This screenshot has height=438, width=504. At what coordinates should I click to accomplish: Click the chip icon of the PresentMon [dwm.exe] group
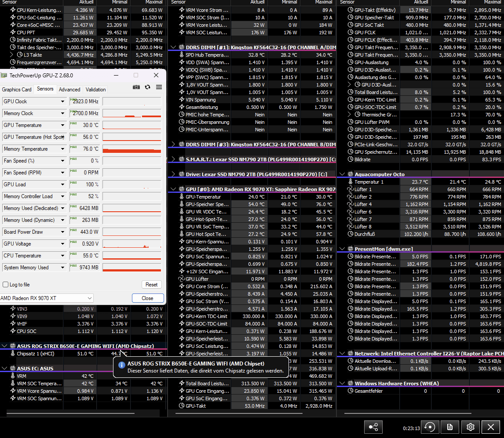coord(351,249)
